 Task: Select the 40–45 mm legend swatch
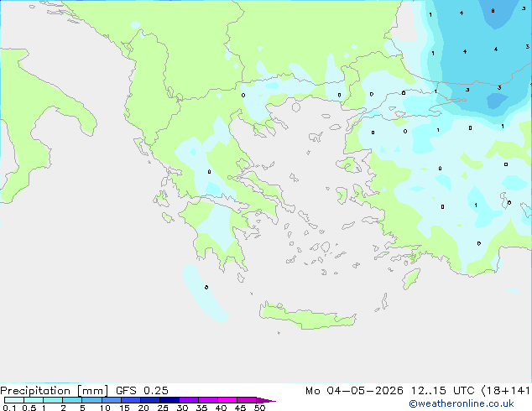click(227, 400)
